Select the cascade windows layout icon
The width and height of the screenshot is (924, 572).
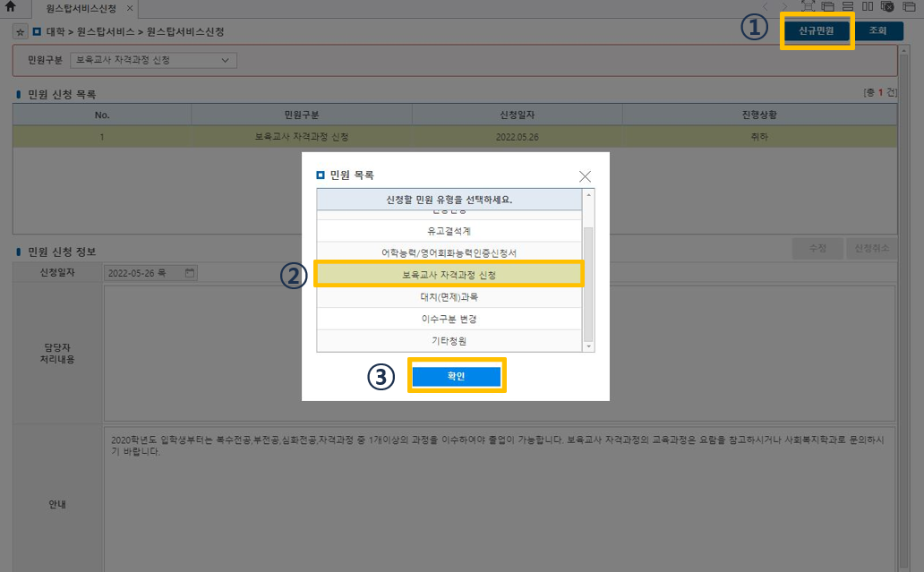[827, 7]
